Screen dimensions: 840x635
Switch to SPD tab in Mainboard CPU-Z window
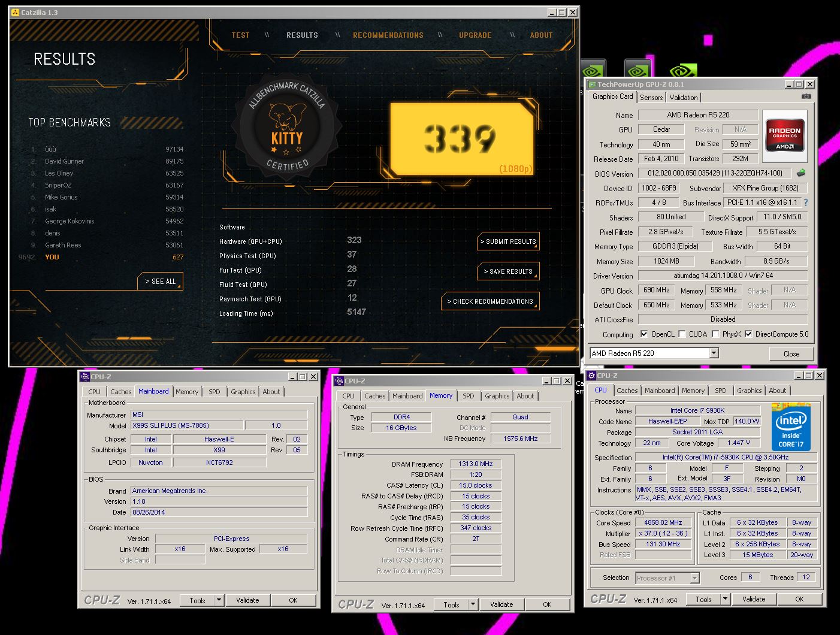click(214, 392)
